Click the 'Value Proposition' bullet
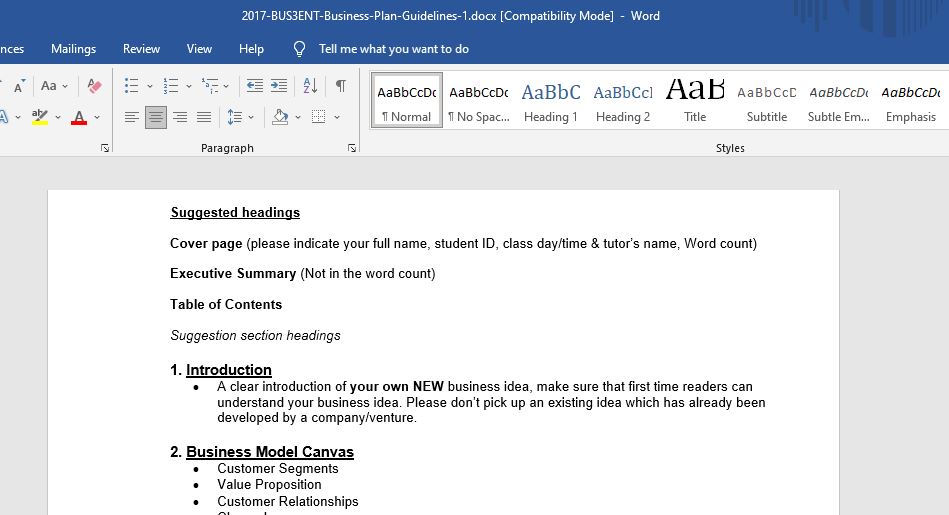The image size is (949, 515). [x=269, y=485]
